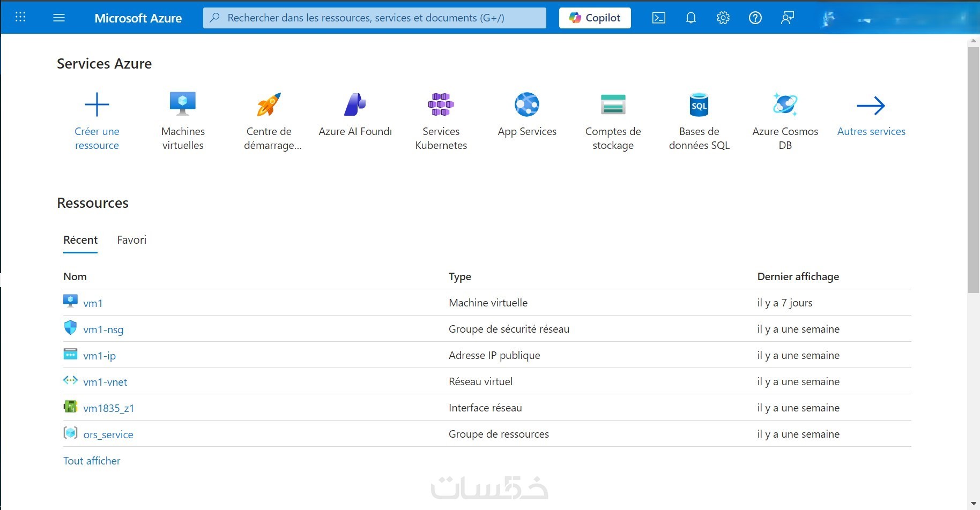The width and height of the screenshot is (980, 510).
Task: Switch to the Favori tab
Action: (x=132, y=240)
